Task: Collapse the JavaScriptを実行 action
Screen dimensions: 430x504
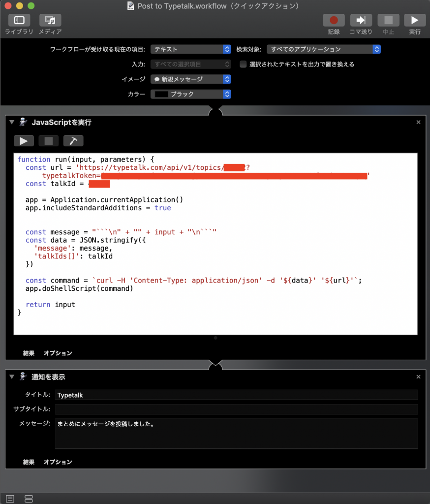Action: (12, 122)
